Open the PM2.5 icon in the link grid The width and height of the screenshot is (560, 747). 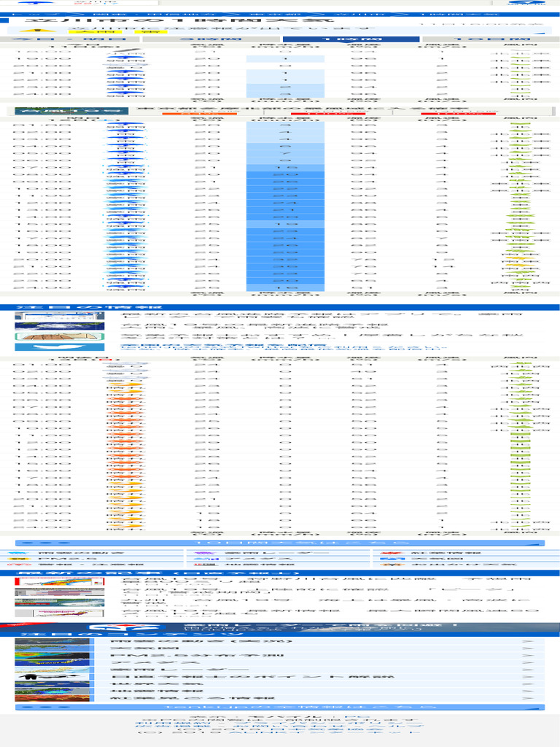pyautogui.click(x=18, y=559)
